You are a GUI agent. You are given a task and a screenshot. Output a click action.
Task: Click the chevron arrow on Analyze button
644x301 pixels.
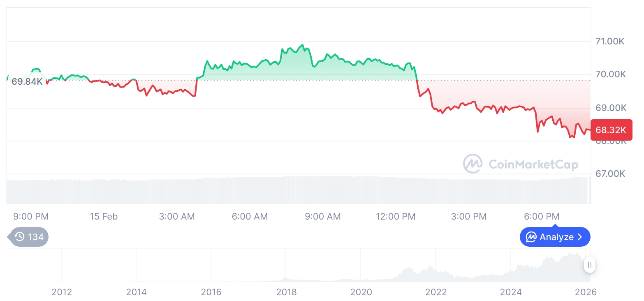click(x=580, y=237)
